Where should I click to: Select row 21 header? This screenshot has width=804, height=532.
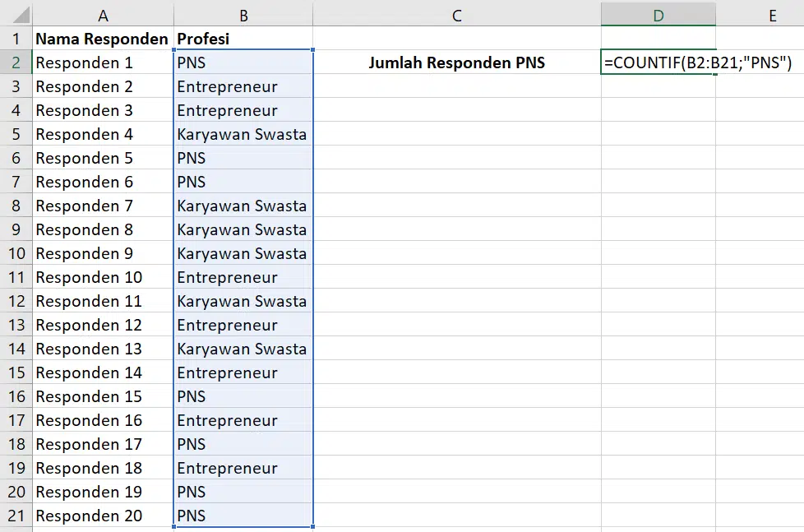16,515
